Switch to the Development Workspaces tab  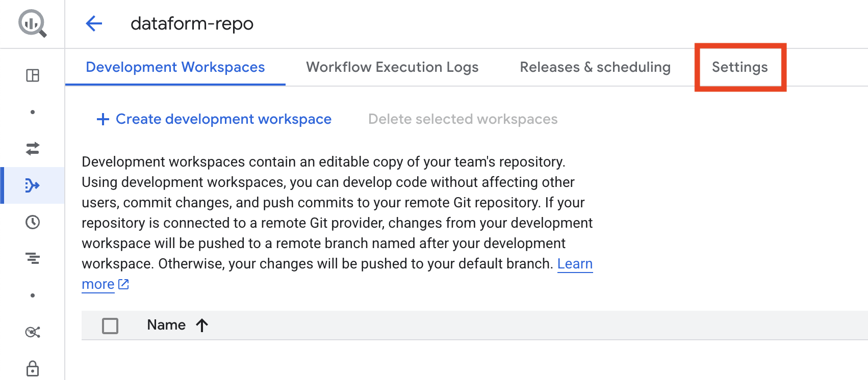(175, 67)
